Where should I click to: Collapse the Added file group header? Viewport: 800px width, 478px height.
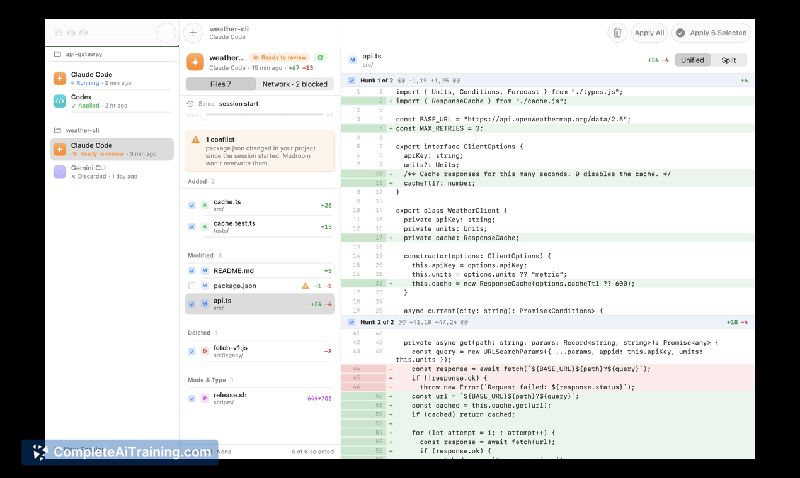pos(201,181)
